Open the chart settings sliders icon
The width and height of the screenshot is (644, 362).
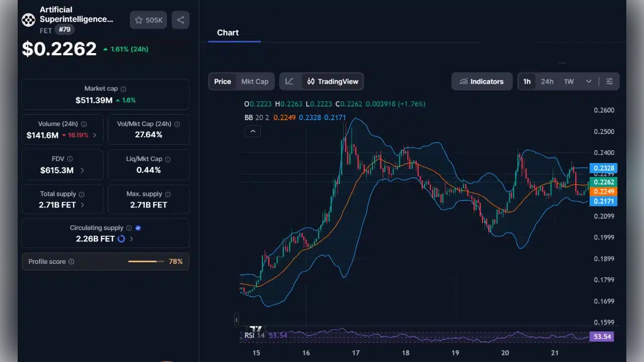coord(609,81)
